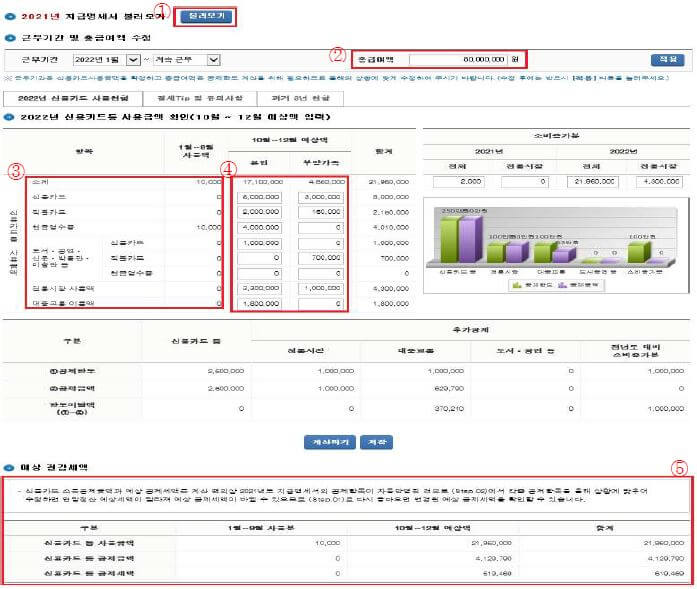
Task: Click 2021년 전통시장 소비증가분 field showing 0
Action: pos(525,181)
